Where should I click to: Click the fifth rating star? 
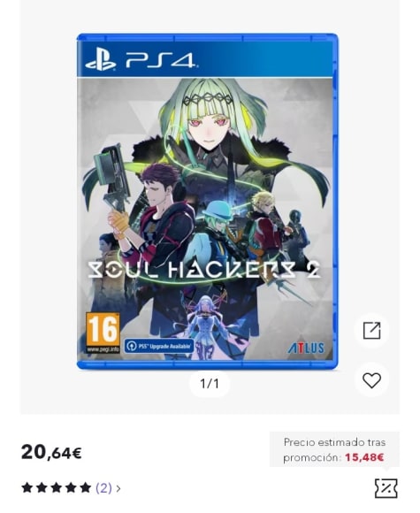pos(86,488)
